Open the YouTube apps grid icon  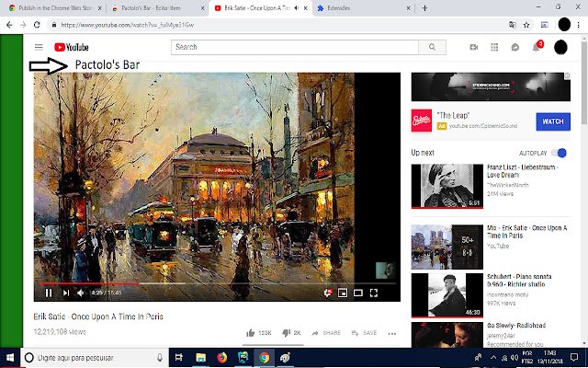(494, 47)
